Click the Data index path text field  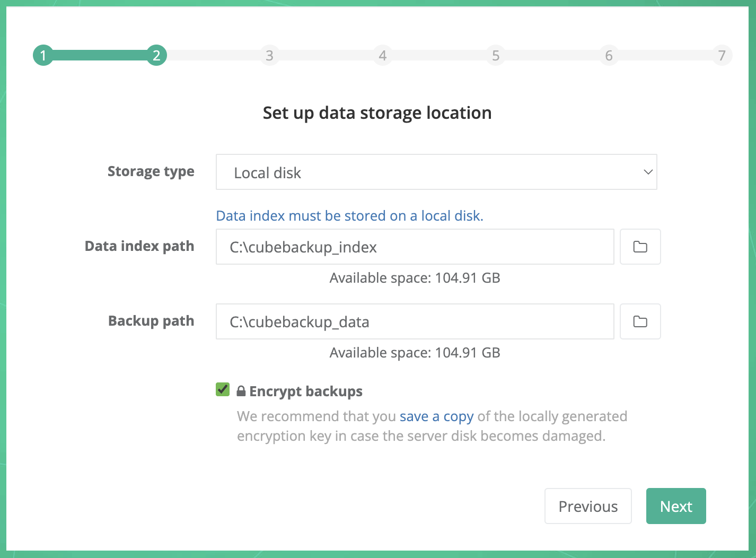[415, 247]
